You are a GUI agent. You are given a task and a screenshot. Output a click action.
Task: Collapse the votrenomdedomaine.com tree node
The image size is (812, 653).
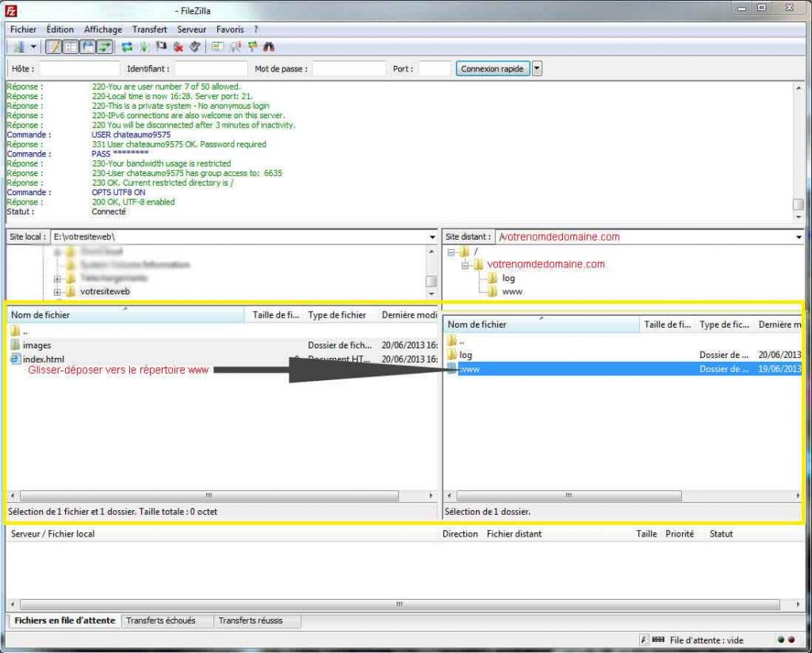[465, 265]
